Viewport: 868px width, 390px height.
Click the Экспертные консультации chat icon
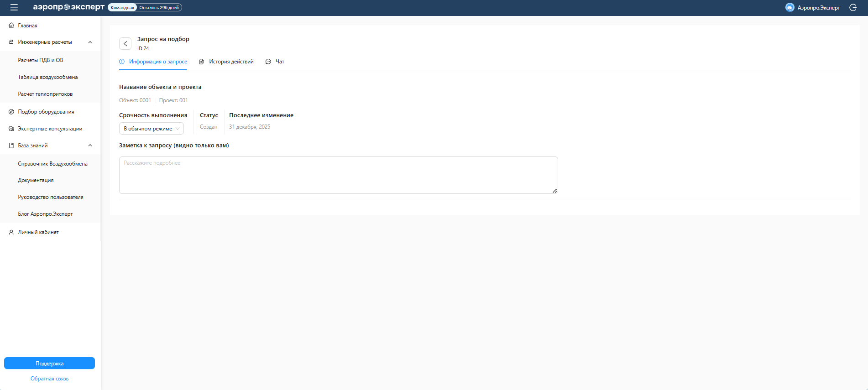pos(11,129)
